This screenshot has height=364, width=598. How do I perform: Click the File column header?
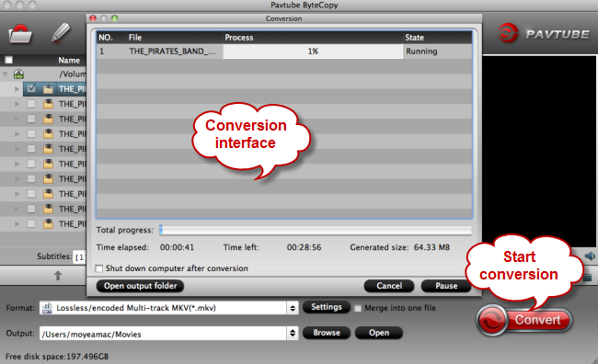(174, 38)
